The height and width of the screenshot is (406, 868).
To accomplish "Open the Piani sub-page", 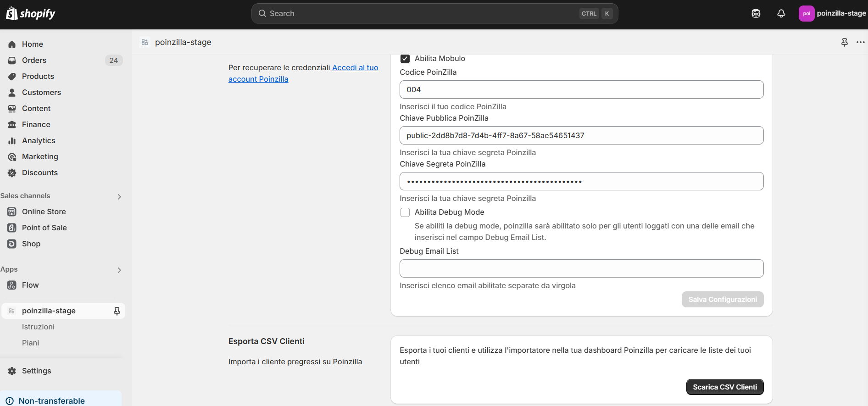I will [30, 343].
